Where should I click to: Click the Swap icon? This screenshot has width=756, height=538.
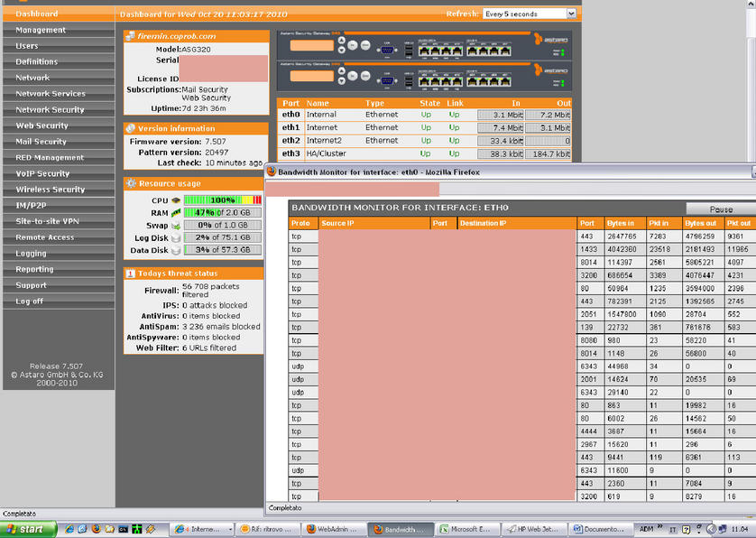pyautogui.click(x=176, y=226)
